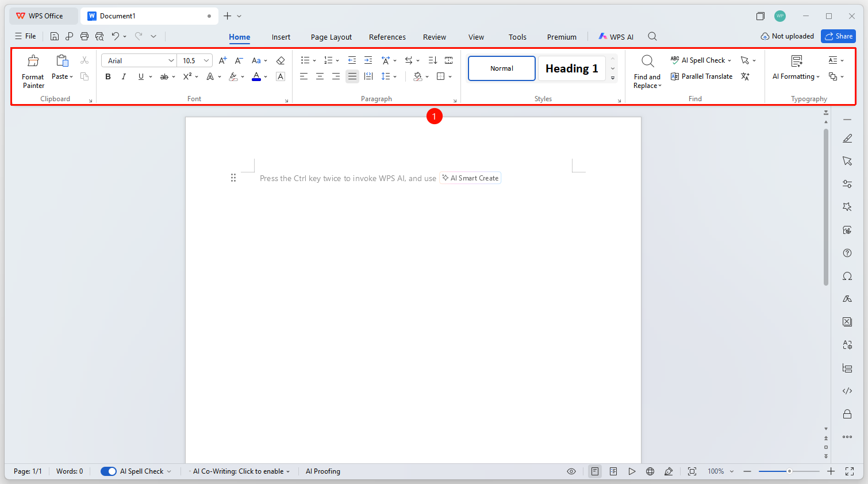Decrease paragraph indent
868x484 pixels.
tap(352, 60)
